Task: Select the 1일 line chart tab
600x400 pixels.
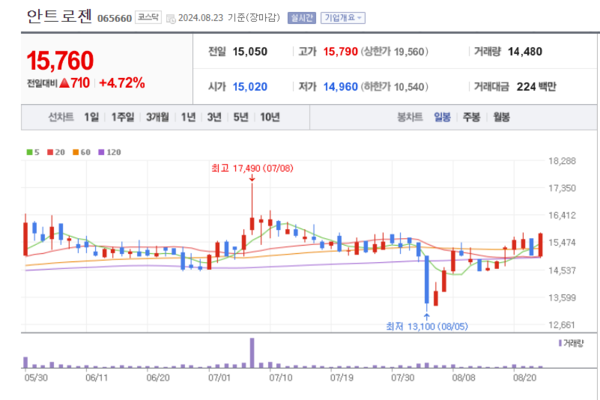Action: point(91,117)
